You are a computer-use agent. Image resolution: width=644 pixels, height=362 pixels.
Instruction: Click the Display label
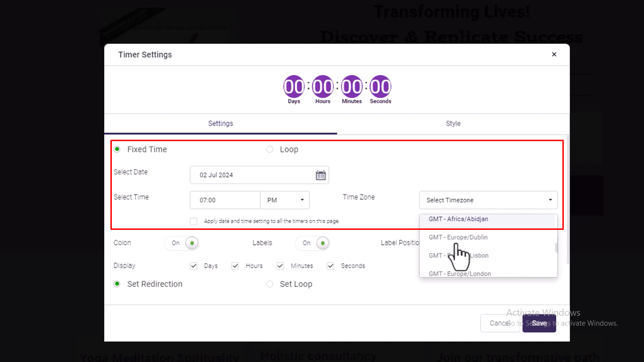pyautogui.click(x=125, y=266)
